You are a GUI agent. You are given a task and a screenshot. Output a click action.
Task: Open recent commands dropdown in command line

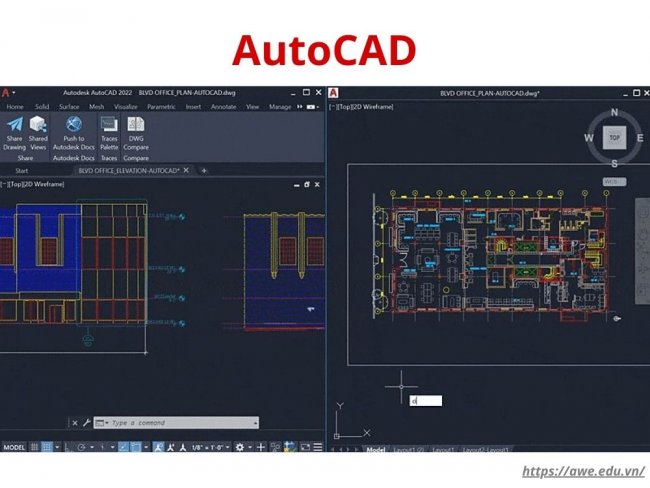(x=102, y=423)
